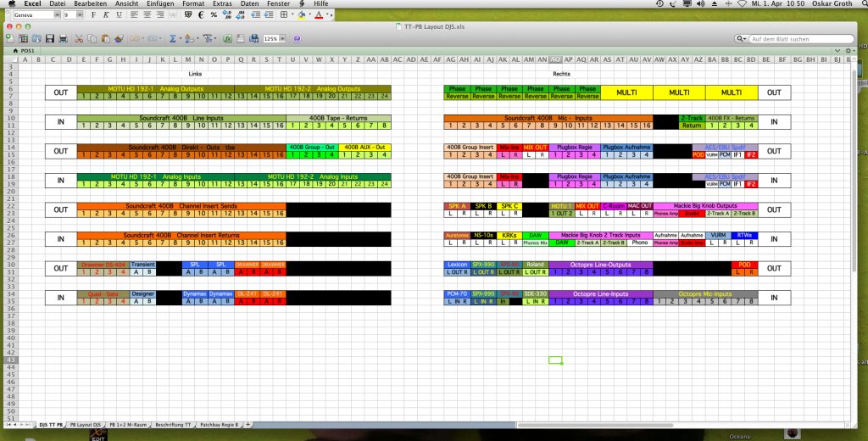Open the Datei menu
Image resolution: width=868 pixels, height=441 pixels.
click(57, 3)
